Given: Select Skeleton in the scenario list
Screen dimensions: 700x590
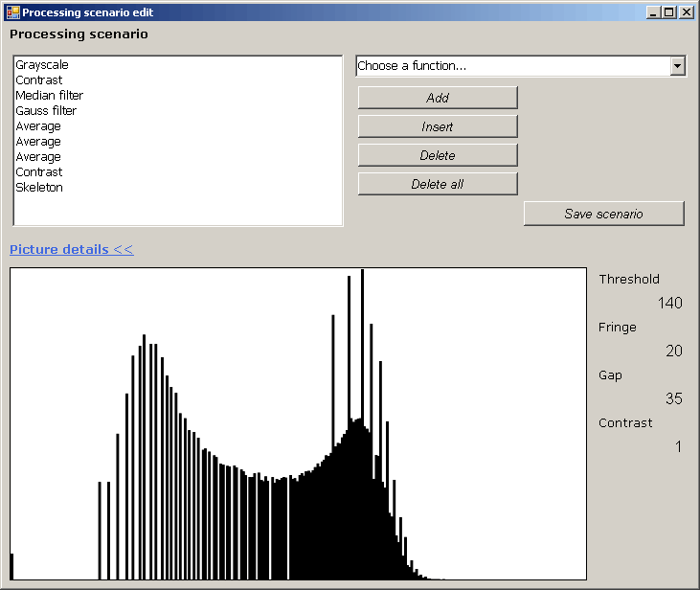Looking at the screenshot, I should (x=39, y=187).
